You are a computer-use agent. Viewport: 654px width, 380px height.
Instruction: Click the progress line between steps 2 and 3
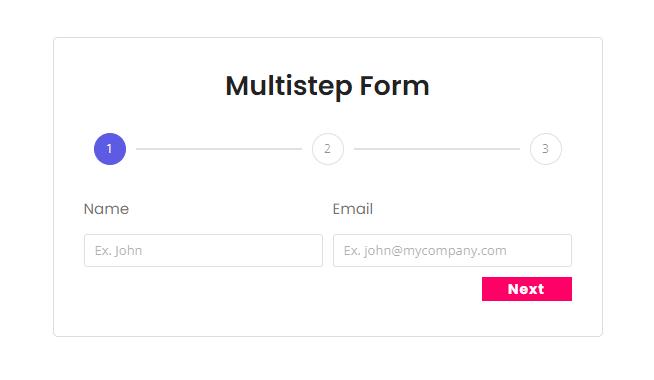point(437,149)
